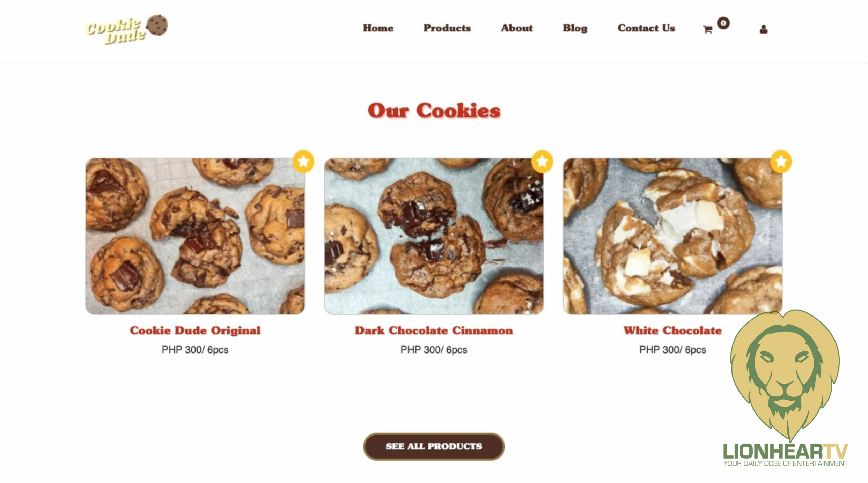Click the See All Products button
The width and height of the screenshot is (868, 483).
coord(434,446)
